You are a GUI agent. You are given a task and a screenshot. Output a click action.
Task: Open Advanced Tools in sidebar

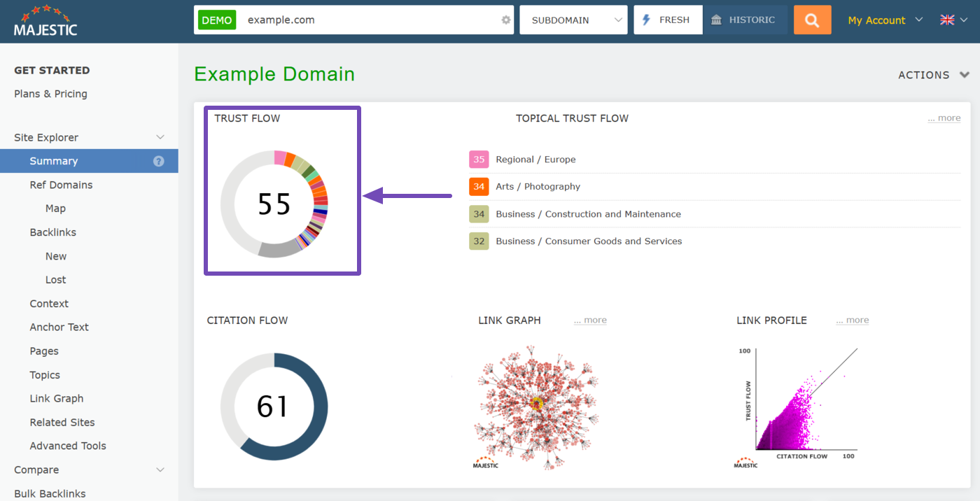68,446
